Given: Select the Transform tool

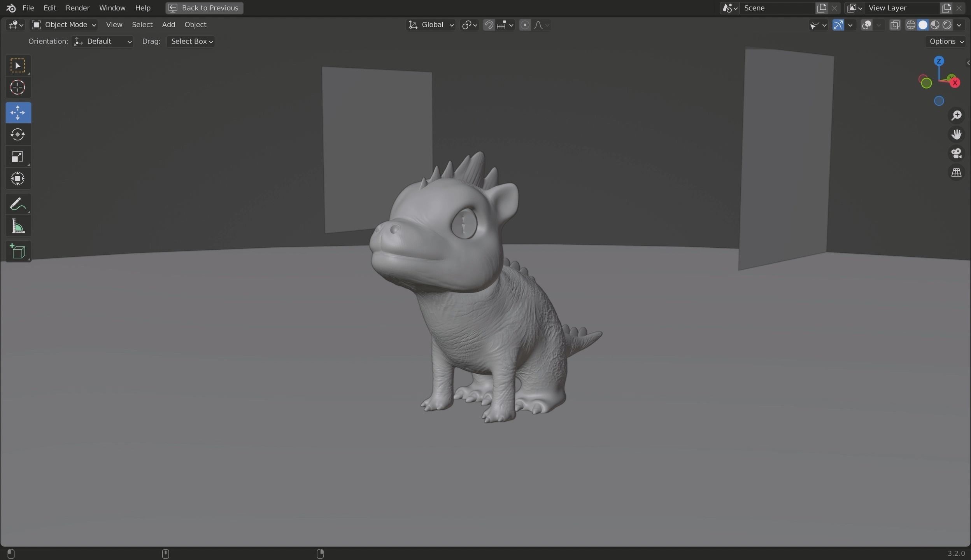Looking at the screenshot, I should [18, 179].
